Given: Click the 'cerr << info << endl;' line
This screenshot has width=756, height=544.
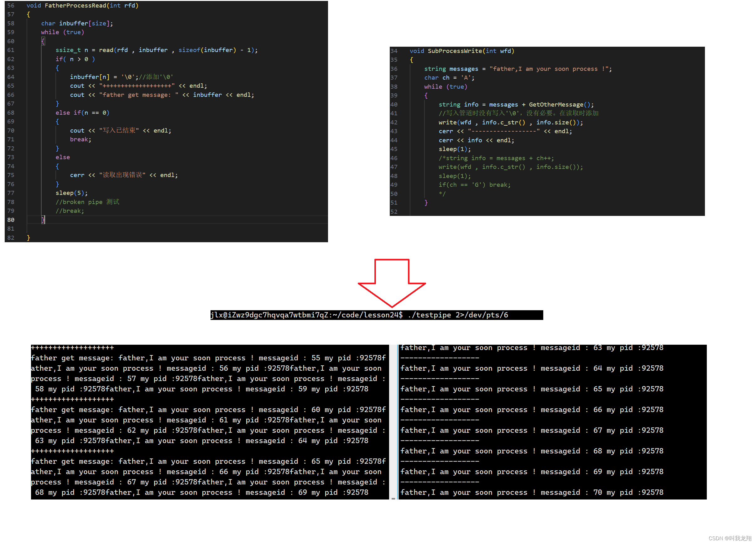Looking at the screenshot, I should (x=476, y=140).
